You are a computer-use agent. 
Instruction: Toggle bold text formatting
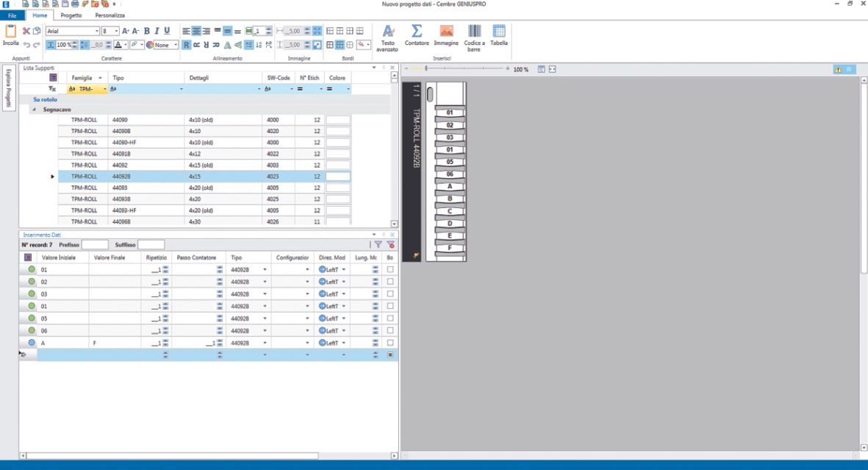click(x=147, y=31)
